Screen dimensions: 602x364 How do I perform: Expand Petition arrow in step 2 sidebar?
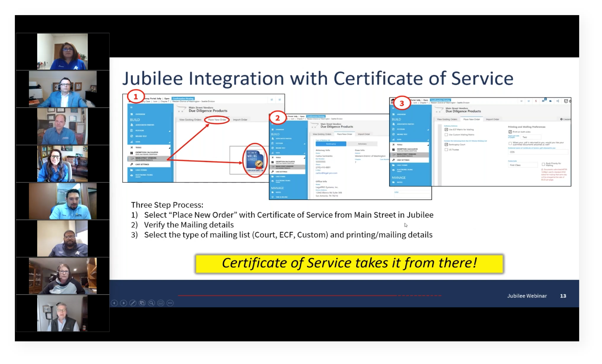pyautogui.click(x=304, y=144)
